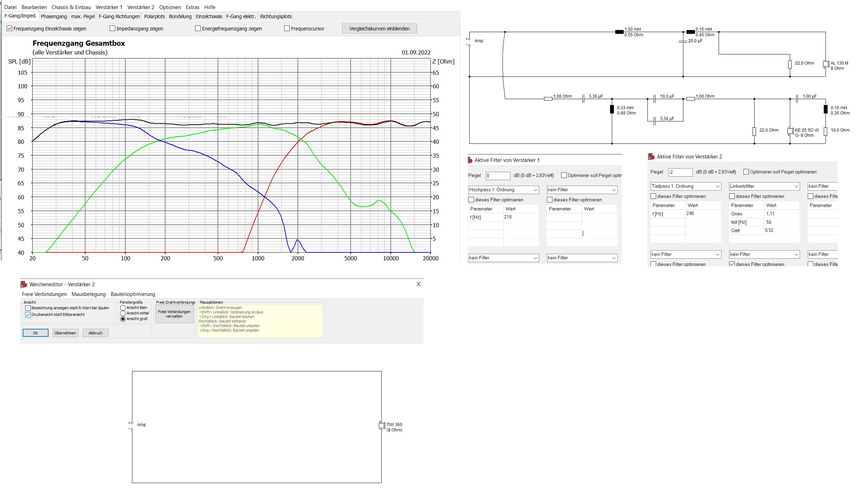This screenshot has width=866, height=504.
Task: Click the AL 130 M driver symbol
Action: (825, 64)
